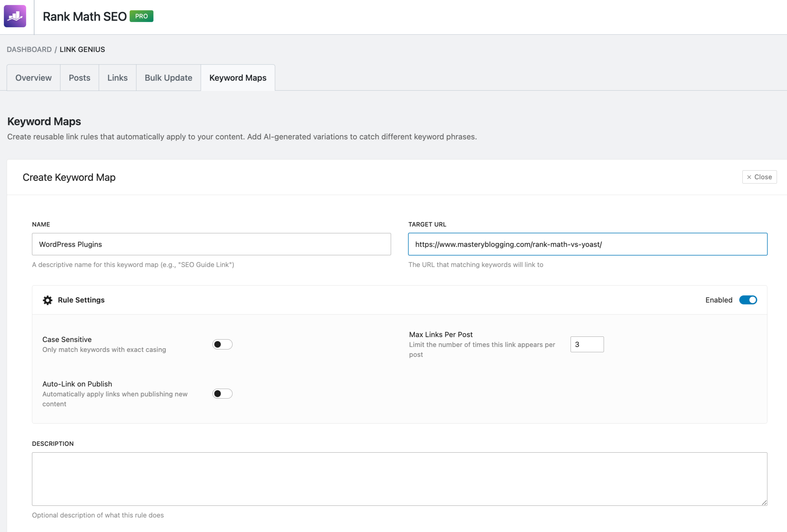The height and width of the screenshot is (532, 787).
Task: Select the Keyword Maps tab
Action: click(x=238, y=78)
